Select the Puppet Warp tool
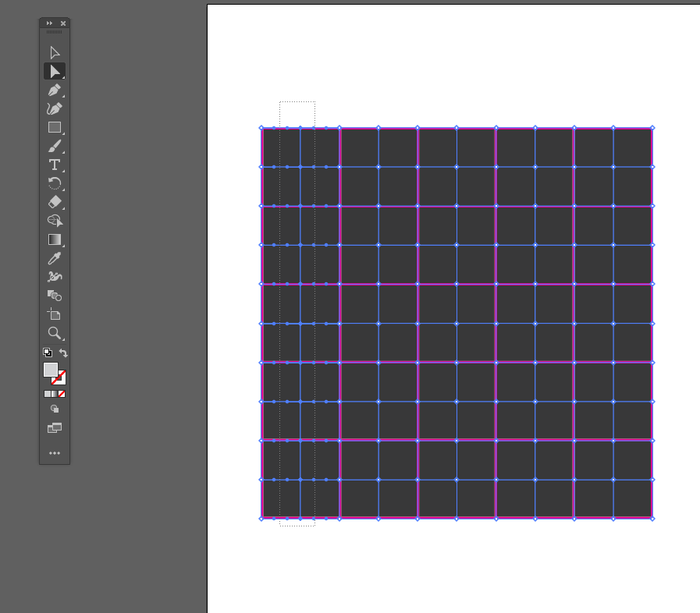Image resolution: width=700 pixels, height=613 pixels. (55, 277)
